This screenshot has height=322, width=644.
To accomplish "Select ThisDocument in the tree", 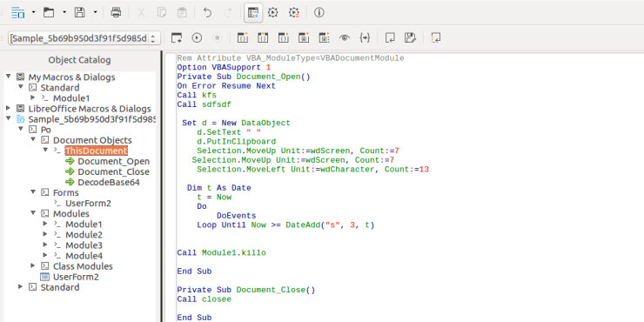I will (x=97, y=151).
